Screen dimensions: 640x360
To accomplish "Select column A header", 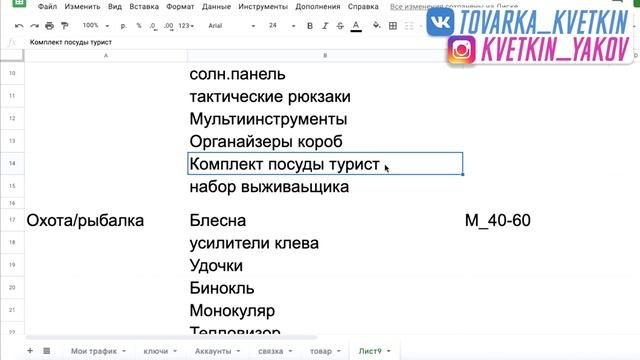I will [x=106, y=56].
